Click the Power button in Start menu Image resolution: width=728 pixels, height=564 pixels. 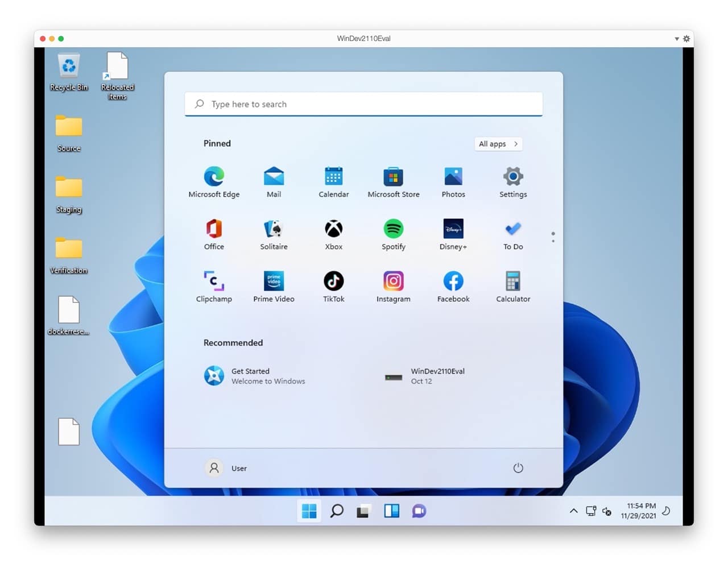tap(518, 468)
